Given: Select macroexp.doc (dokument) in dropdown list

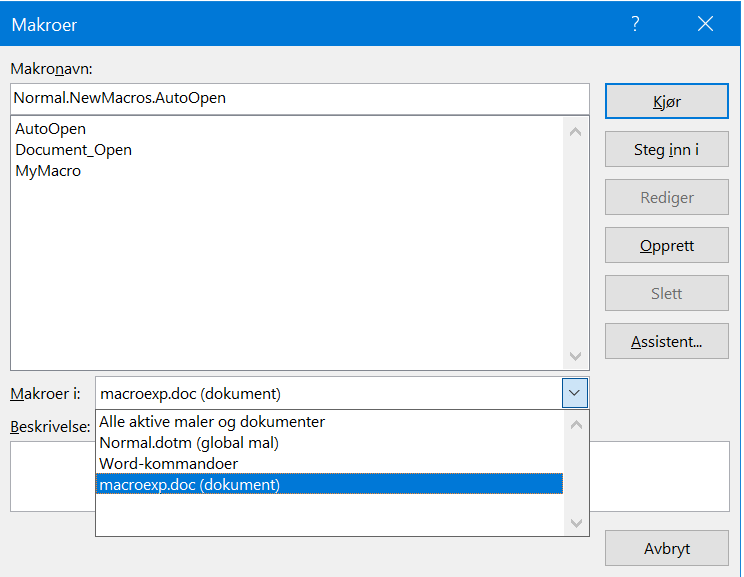Looking at the screenshot, I should coord(190,485).
